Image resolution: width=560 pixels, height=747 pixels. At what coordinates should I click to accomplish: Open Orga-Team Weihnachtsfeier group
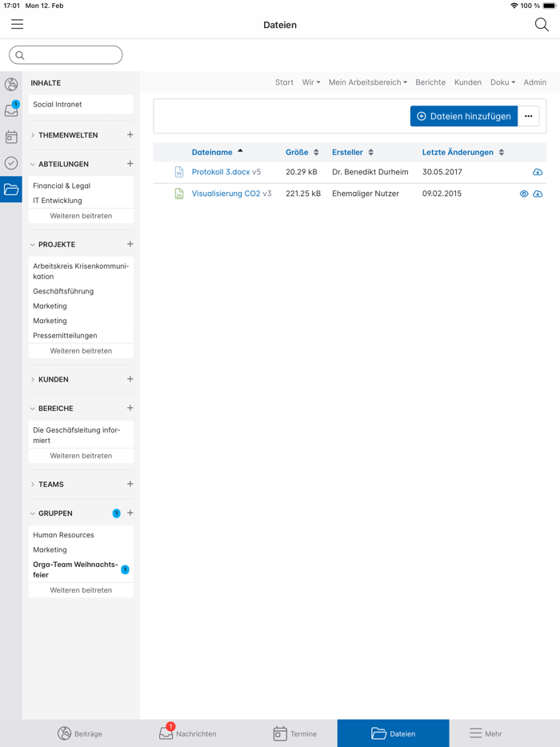tap(75, 569)
